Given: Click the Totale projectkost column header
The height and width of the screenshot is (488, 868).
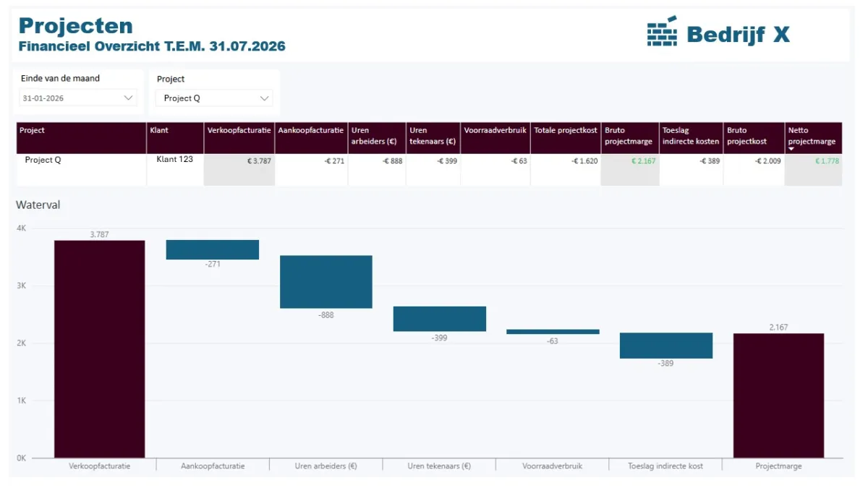Looking at the screenshot, I should (566, 131).
